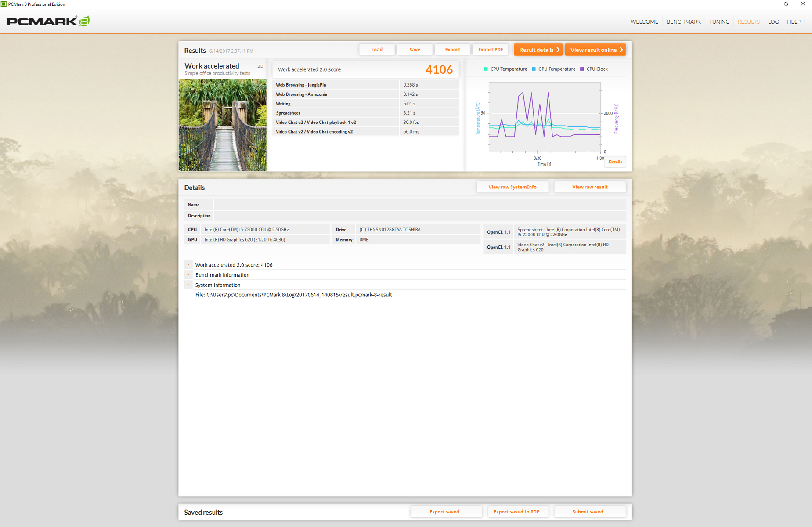Viewport: 812px width, 527px height.
Task: Open the Benchmark tab
Action: [683, 22]
